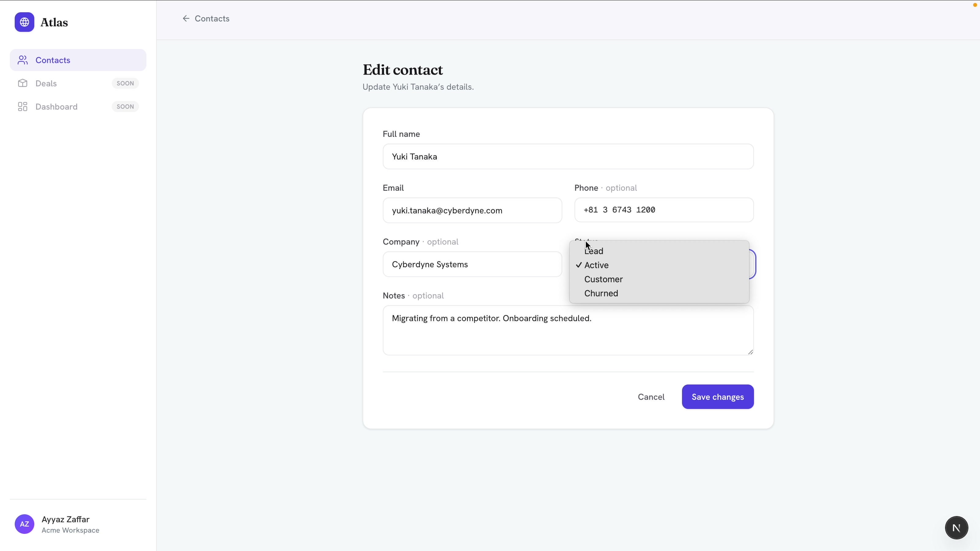Open the Next.js dev tools N badge

tap(956, 528)
